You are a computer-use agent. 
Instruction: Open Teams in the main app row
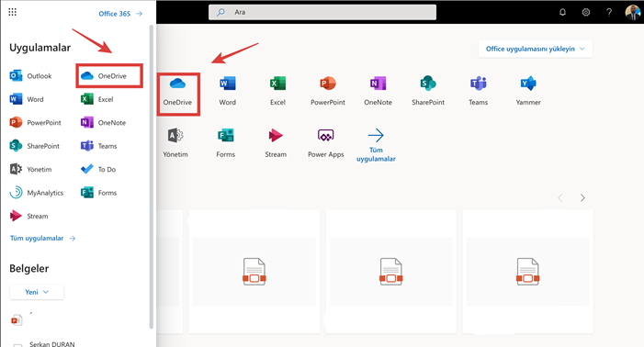click(x=478, y=92)
